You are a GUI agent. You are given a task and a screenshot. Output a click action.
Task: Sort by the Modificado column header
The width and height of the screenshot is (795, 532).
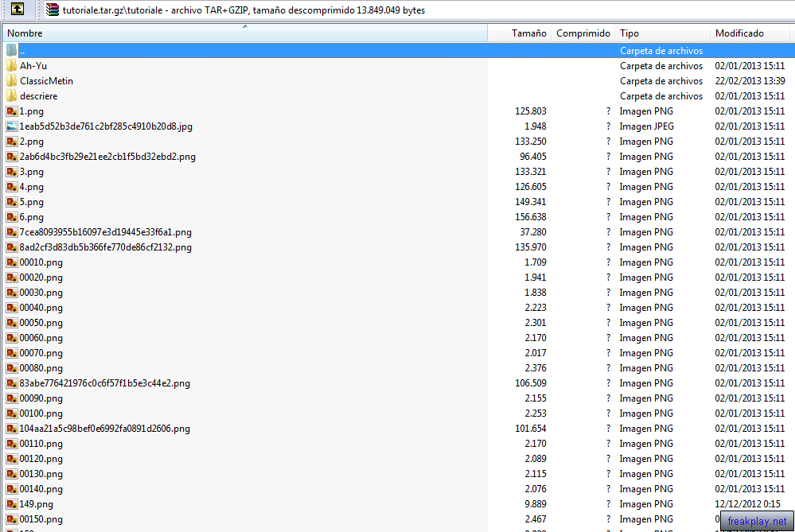click(750, 33)
